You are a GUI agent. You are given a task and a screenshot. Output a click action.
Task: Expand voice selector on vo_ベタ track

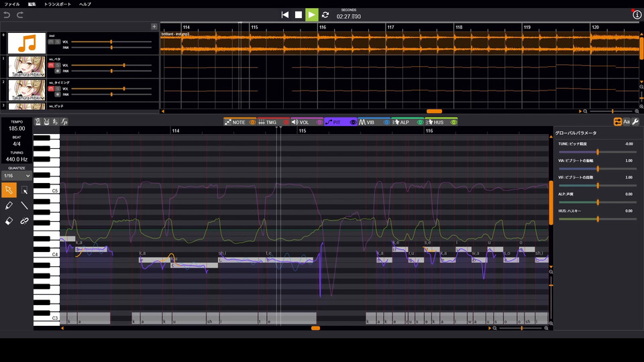click(42, 74)
